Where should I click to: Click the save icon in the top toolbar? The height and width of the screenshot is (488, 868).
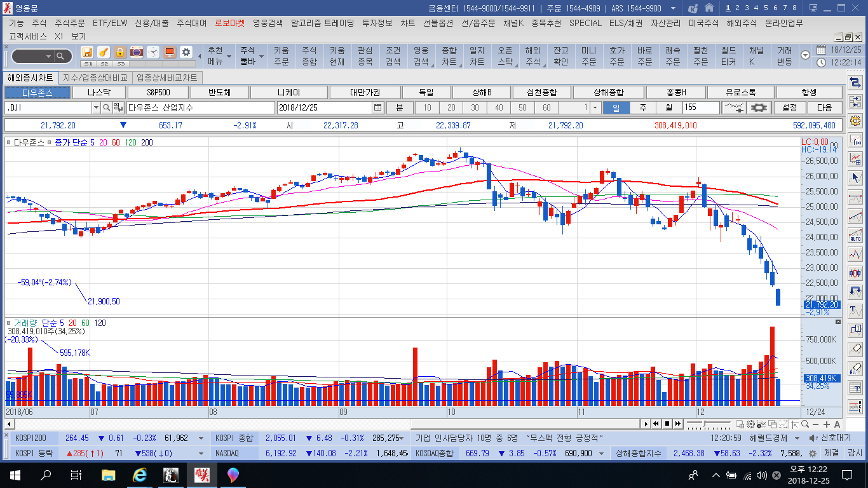point(87,52)
